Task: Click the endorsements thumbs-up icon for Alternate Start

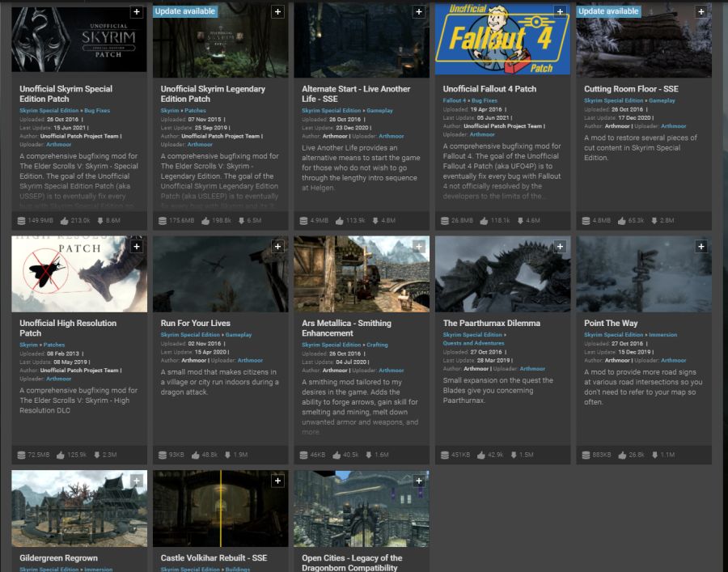Action: point(339,221)
